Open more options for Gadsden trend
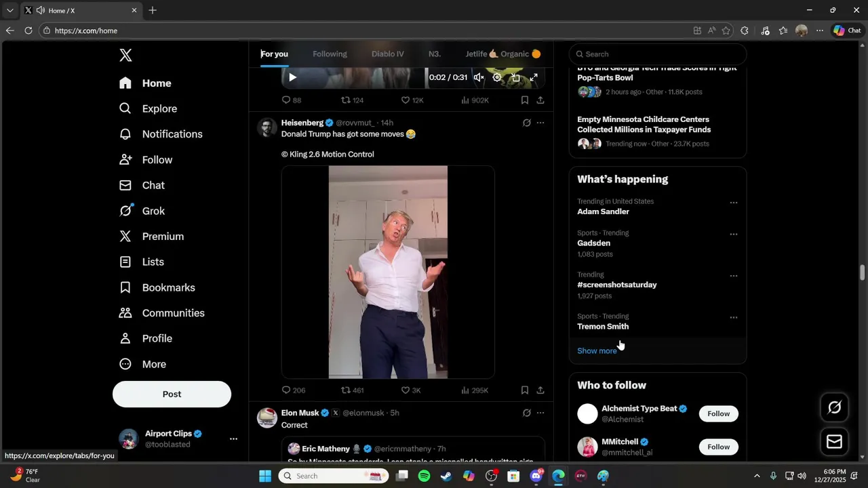Screen dimensions: 868x488 733,235
